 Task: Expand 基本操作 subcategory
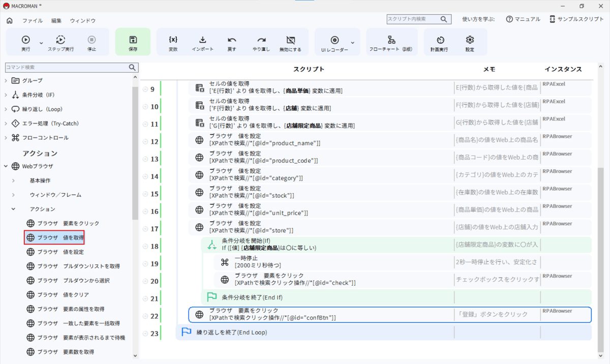pyautogui.click(x=13, y=180)
